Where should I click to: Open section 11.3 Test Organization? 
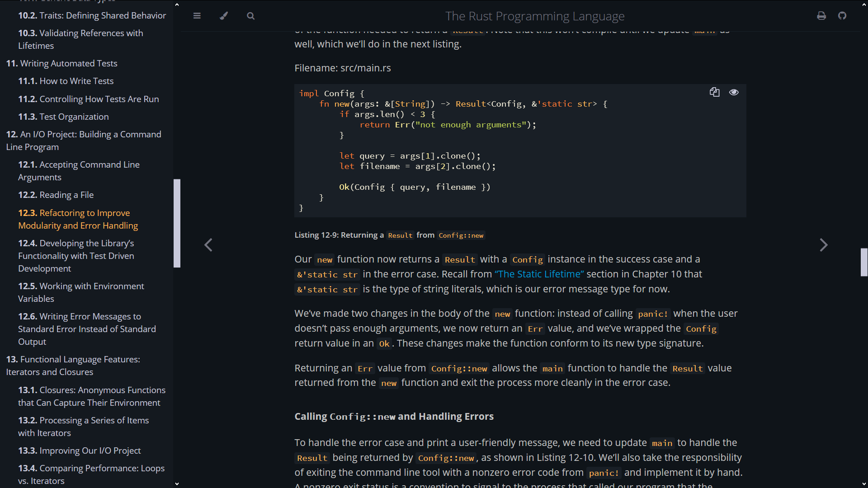click(63, 117)
